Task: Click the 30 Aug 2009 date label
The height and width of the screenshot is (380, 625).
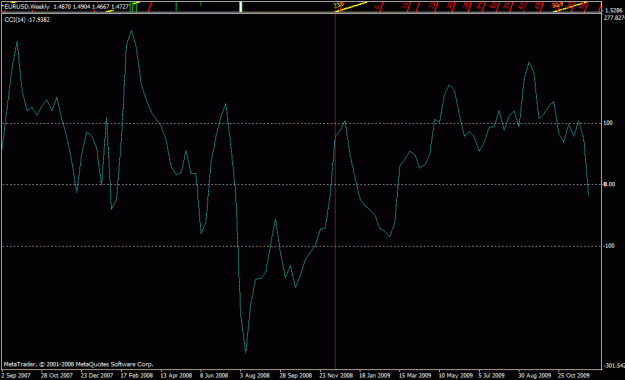Action: click(x=535, y=376)
